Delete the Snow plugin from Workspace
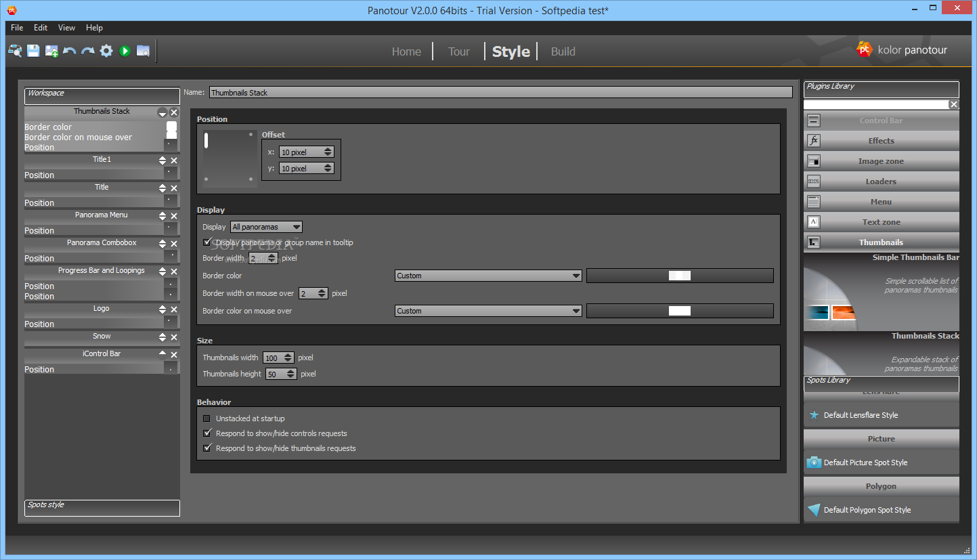 (174, 337)
